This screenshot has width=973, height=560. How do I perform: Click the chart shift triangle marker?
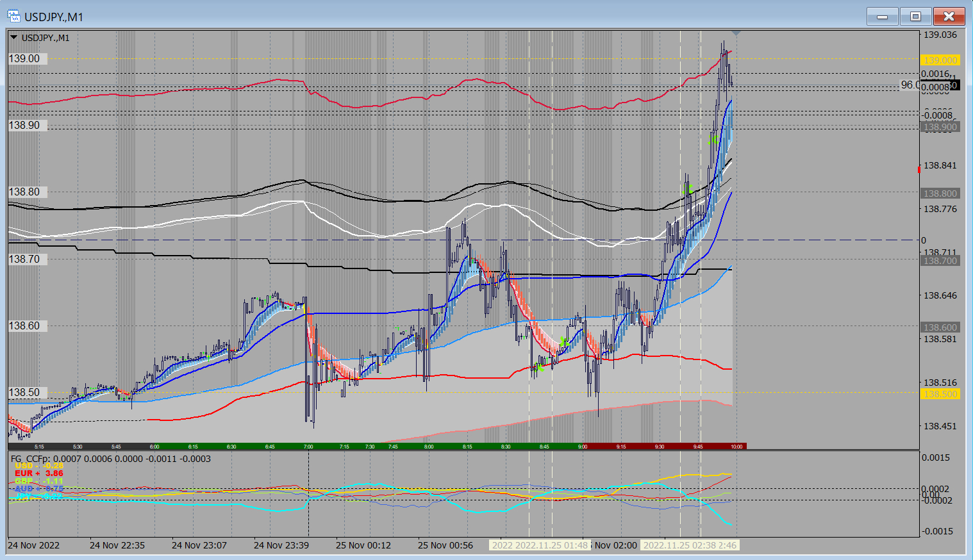click(x=736, y=33)
